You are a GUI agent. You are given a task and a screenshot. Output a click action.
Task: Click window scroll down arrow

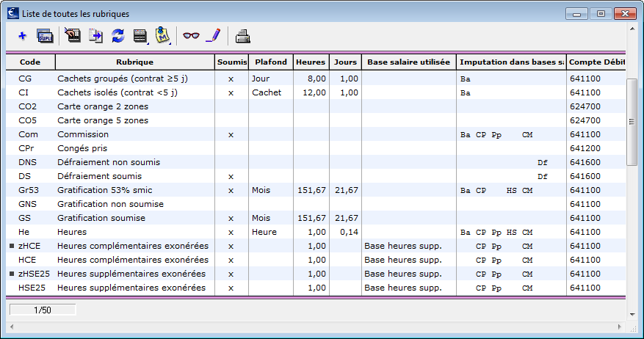click(x=632, y=315)
